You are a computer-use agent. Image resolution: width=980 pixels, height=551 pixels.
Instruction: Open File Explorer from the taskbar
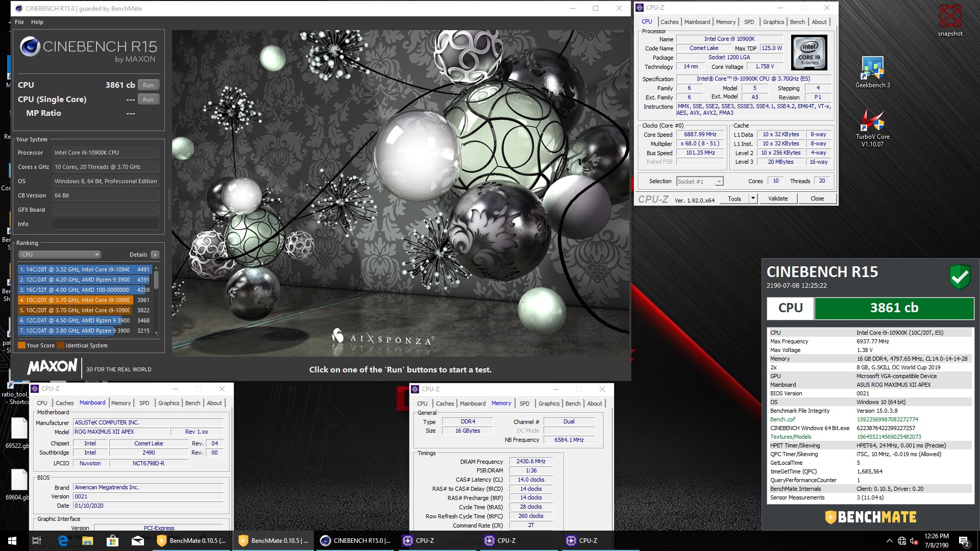pos(87,541)
